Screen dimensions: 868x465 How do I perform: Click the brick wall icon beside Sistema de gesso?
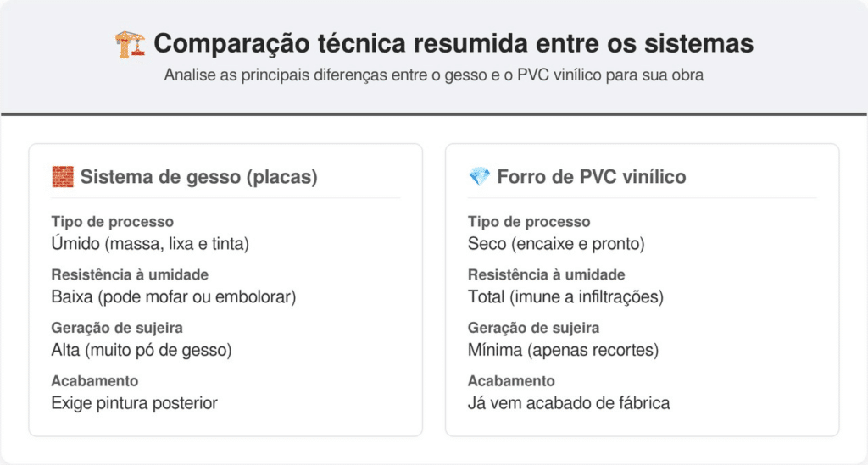click(x=62, y=178)
